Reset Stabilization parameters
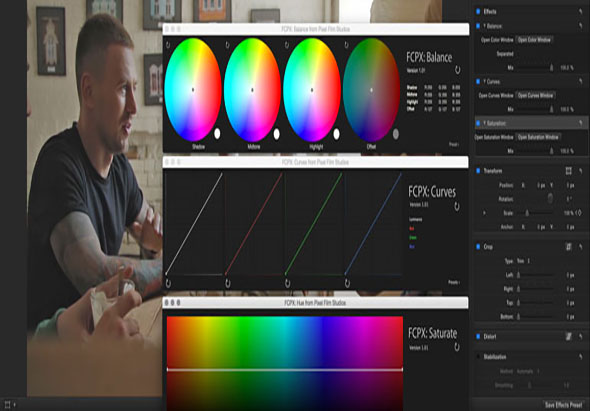Viewport: 590px width, 411px height. 581,356
